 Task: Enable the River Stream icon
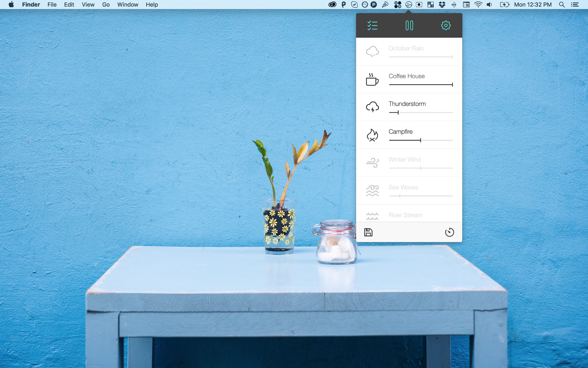[372, 216]
